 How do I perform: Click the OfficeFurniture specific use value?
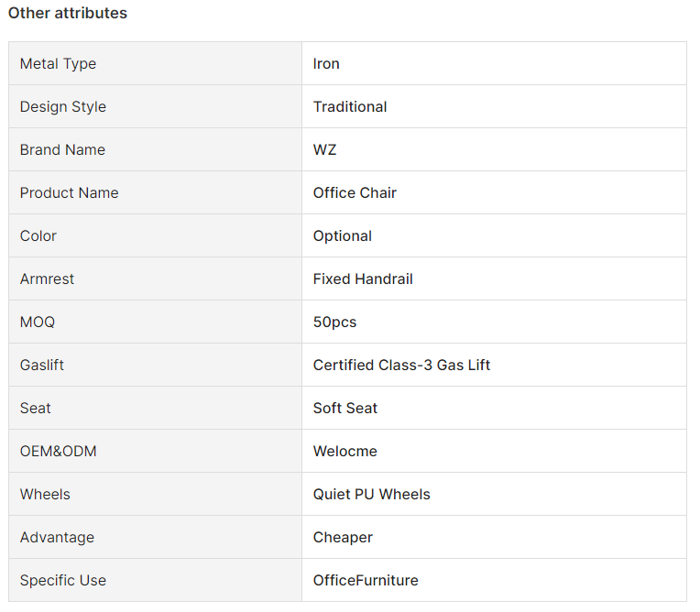366,580
